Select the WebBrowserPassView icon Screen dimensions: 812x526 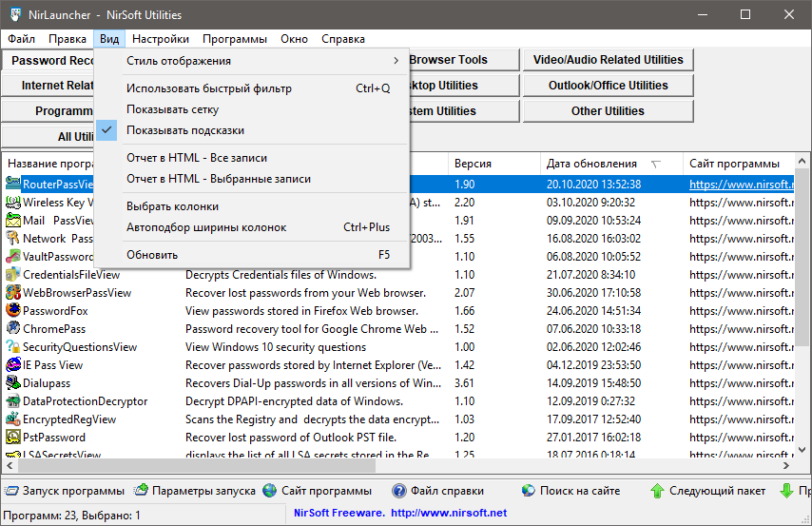(x=13, y=292)
